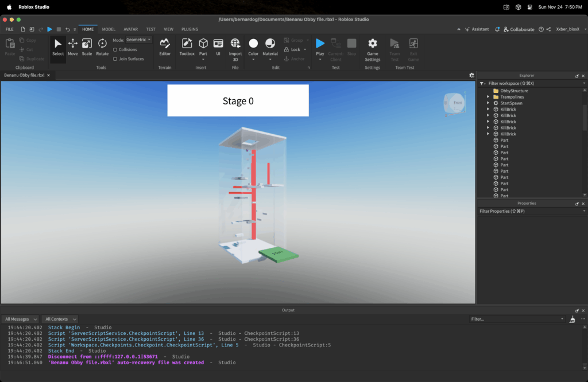Viewport: 588px width, 382px height.
Task: Open the All Contexts dropdown
Action: (60, 319)
